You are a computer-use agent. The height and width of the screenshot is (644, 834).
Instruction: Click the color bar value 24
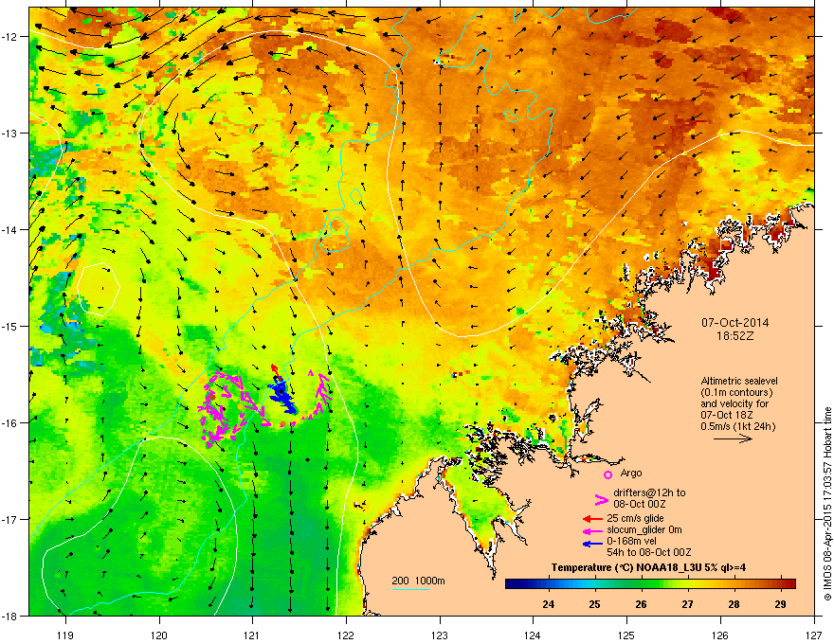coord(548,604)
